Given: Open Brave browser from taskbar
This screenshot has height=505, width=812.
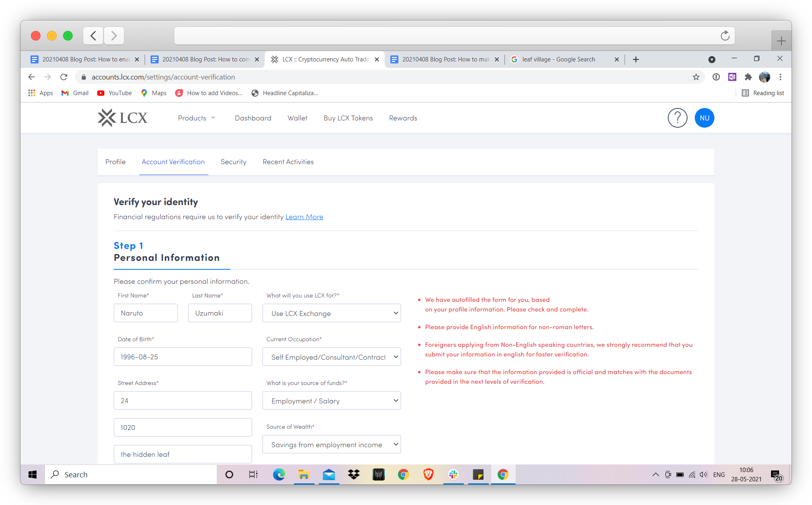Looking at the screenshot, I should (x=428, y=474).
